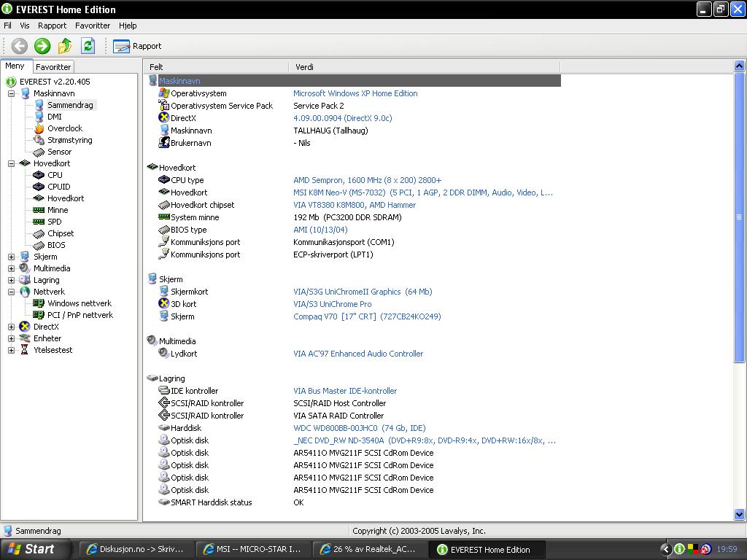Select the CPUID icon in tree
Screen dimensions: 747x560
pos(39,187)
